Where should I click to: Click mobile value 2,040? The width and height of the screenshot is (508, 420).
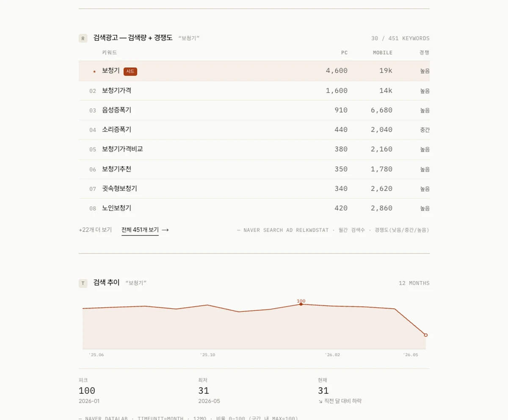tap(381, 130)
